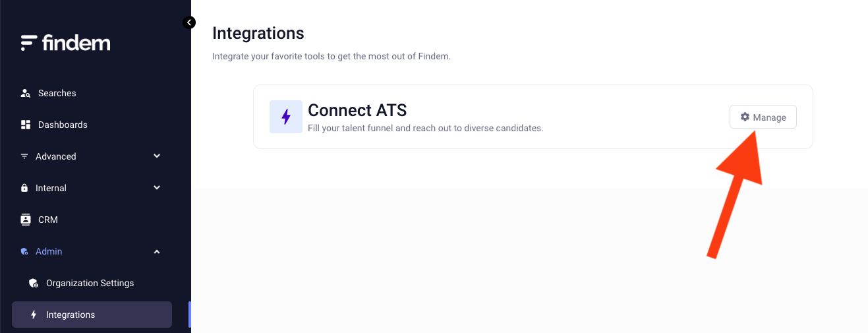Click the Integrations lightning bolt sidebar icon

(x=34, y=315)
